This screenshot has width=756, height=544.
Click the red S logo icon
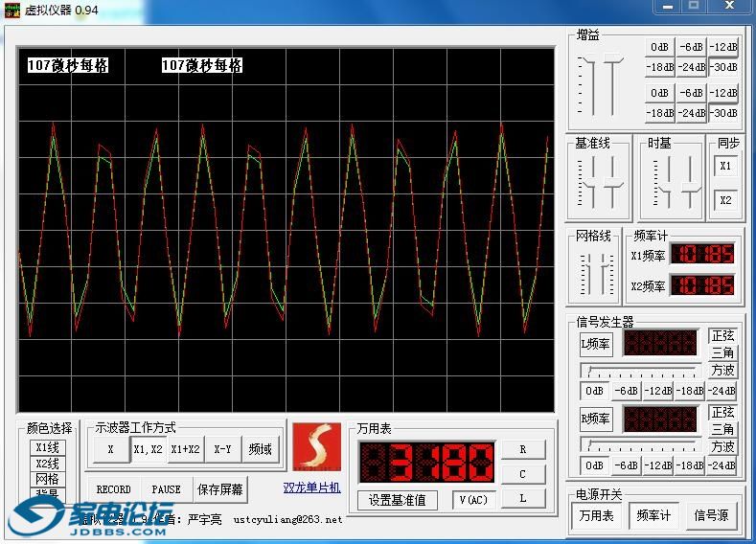click(317, 446)
